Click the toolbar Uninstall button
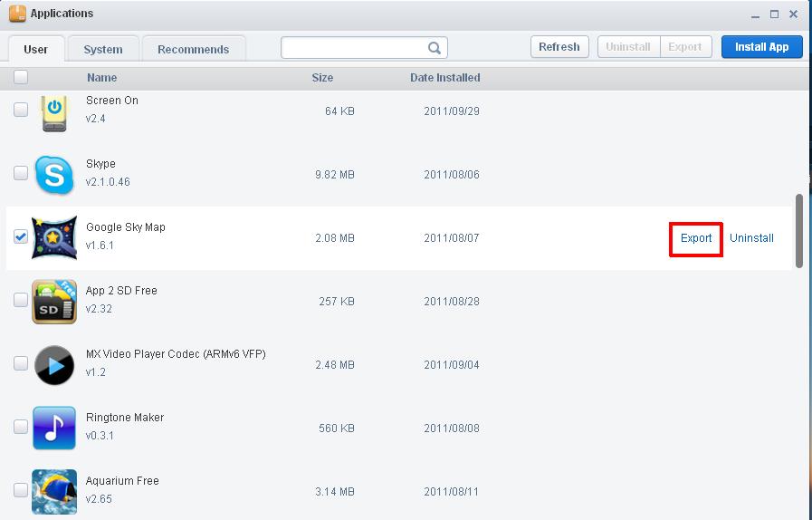The height and width of the screenshot is (520, 812). click(628, 47)
